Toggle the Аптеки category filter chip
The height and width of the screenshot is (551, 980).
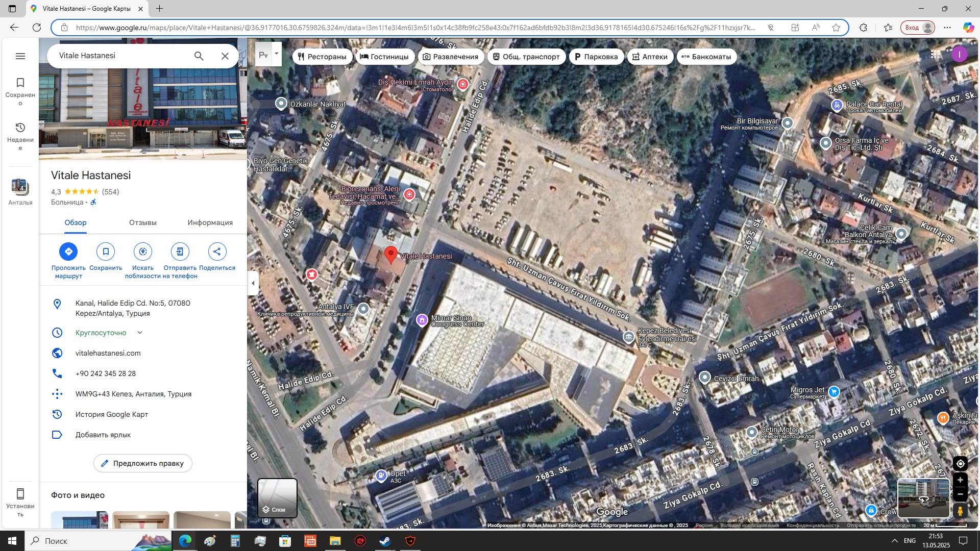[x=650, y=57]
